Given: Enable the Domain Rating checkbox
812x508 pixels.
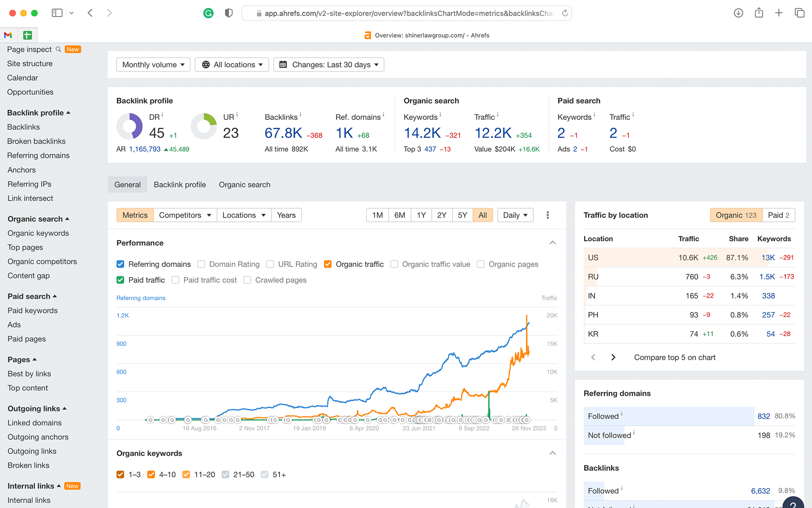Looking at the screenshot, I should (201, 264).
